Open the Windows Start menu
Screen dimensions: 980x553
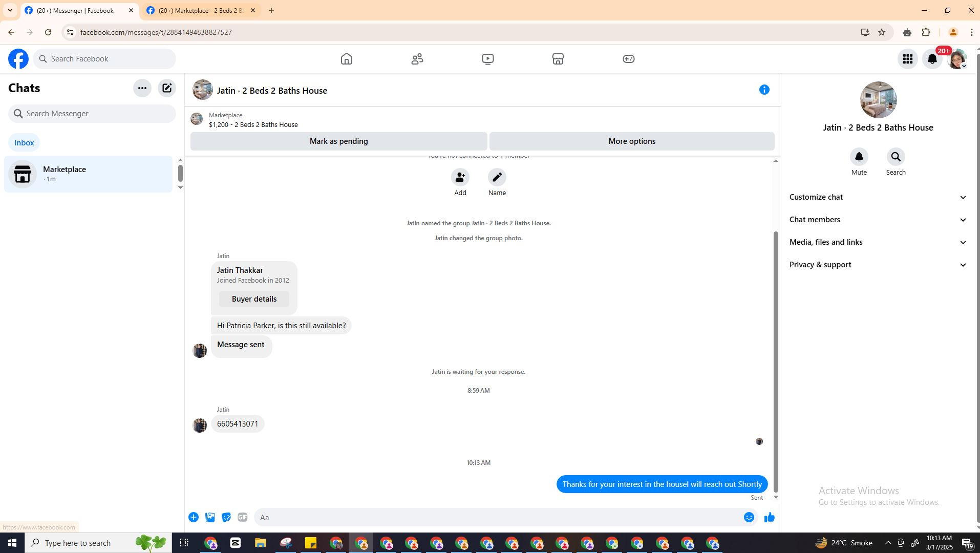pyautogui.click(x=12, y=543)
